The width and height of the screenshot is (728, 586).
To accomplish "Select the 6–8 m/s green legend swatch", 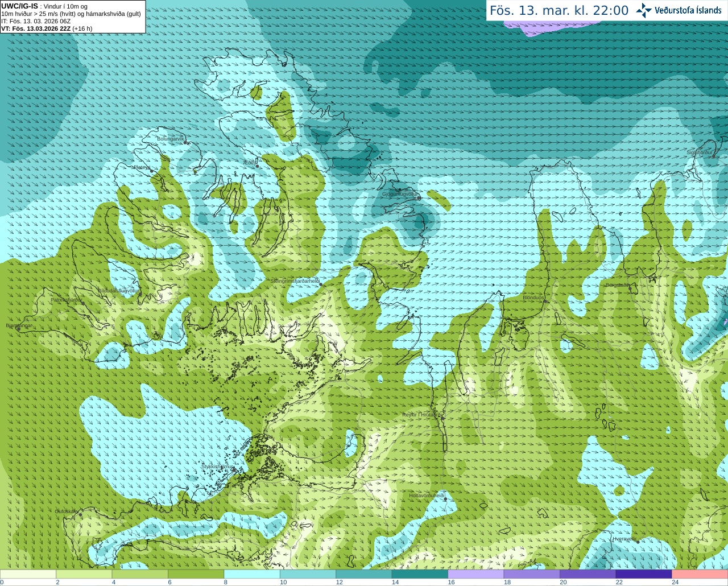I will pyautogui.click(x=196, y=574).
